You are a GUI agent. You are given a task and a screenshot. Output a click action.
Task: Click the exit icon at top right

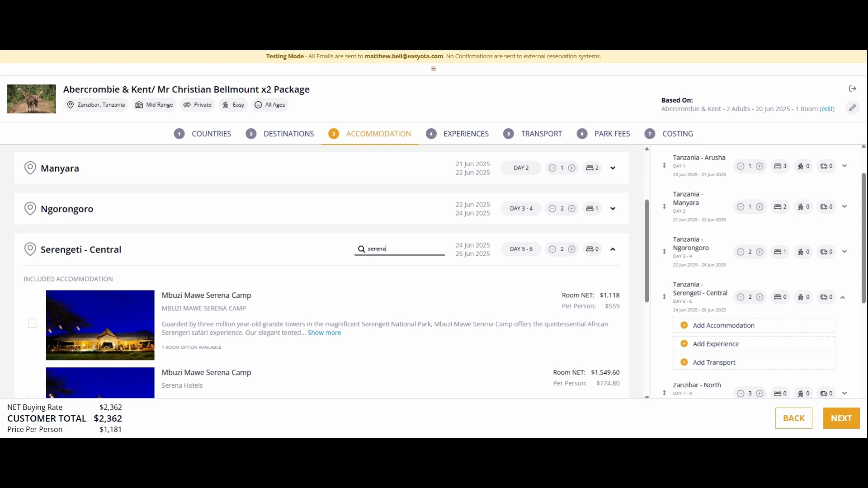853,89
